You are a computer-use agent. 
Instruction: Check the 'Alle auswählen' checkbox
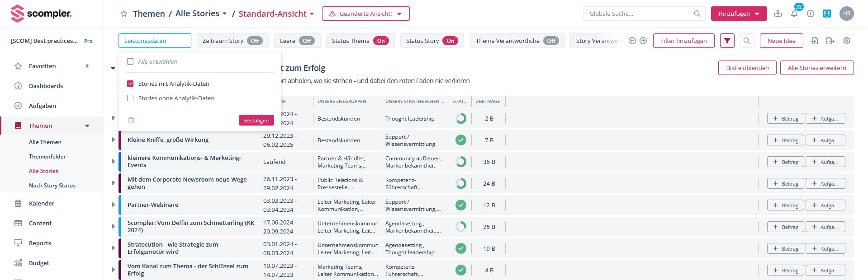coord(130,61)
